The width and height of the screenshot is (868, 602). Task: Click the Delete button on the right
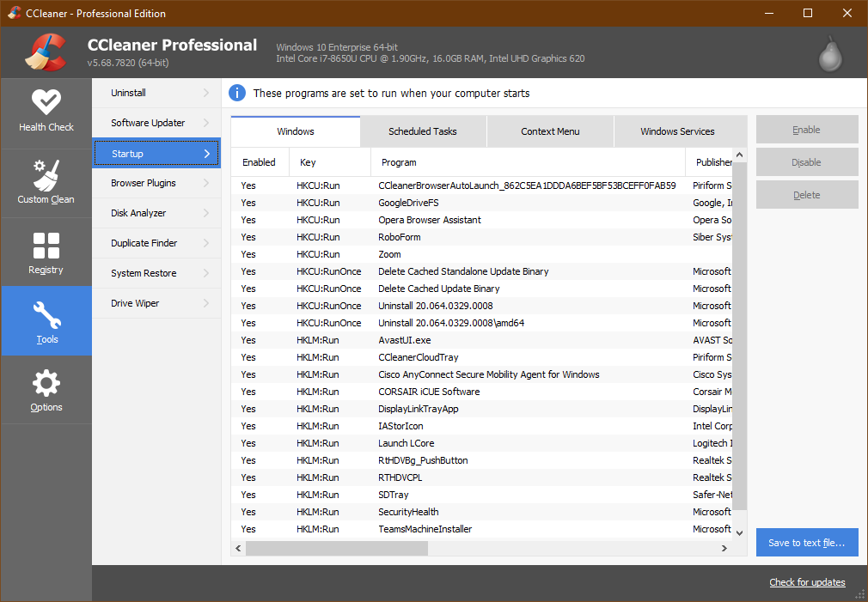click(x=806, y=194)
